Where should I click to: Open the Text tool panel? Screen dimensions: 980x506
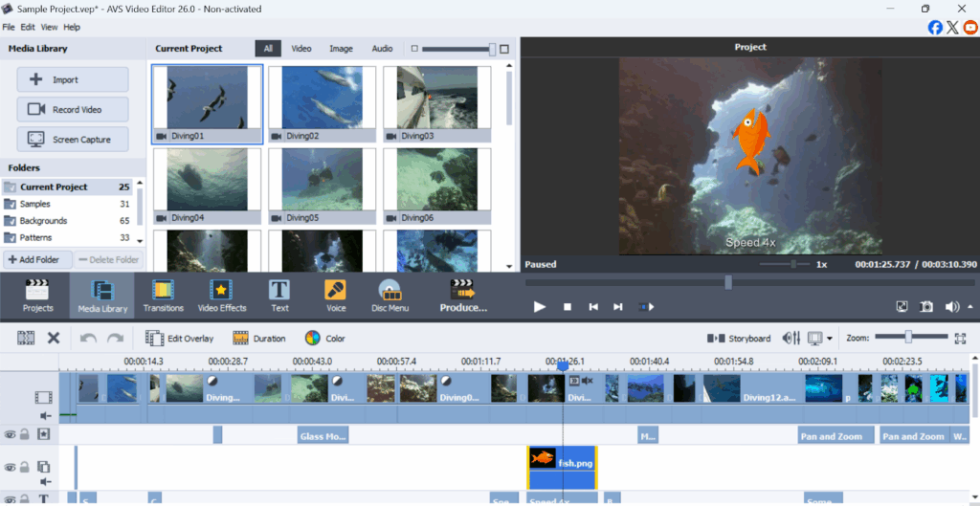(279, 296)
